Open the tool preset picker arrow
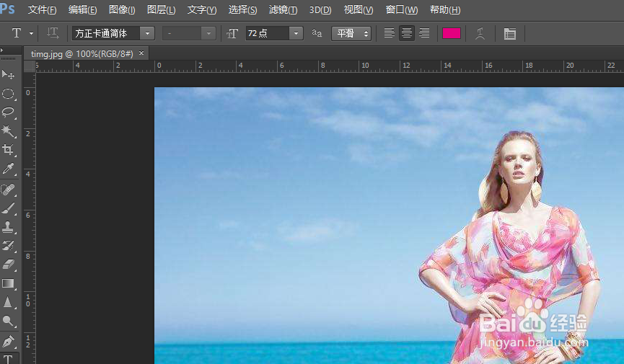The height and width of the screenshot is (364, 624). [31, 33]
